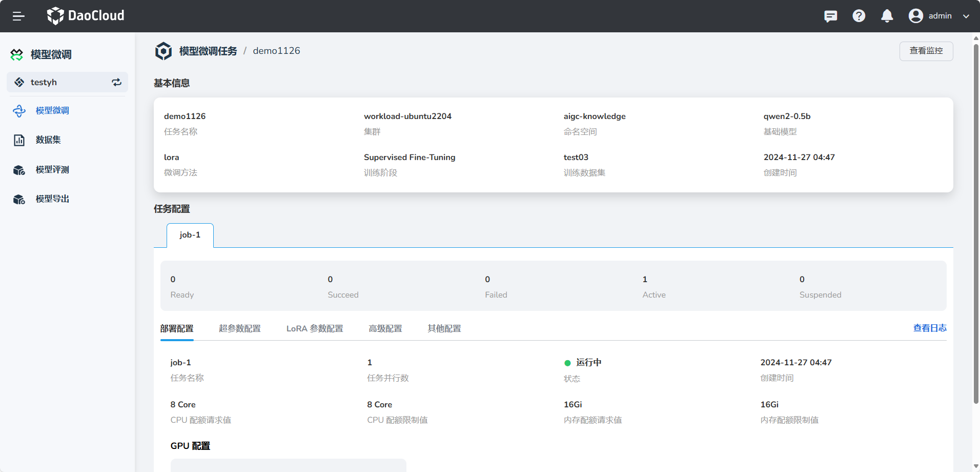Click the page vertical scrollbar

[976, 223]
